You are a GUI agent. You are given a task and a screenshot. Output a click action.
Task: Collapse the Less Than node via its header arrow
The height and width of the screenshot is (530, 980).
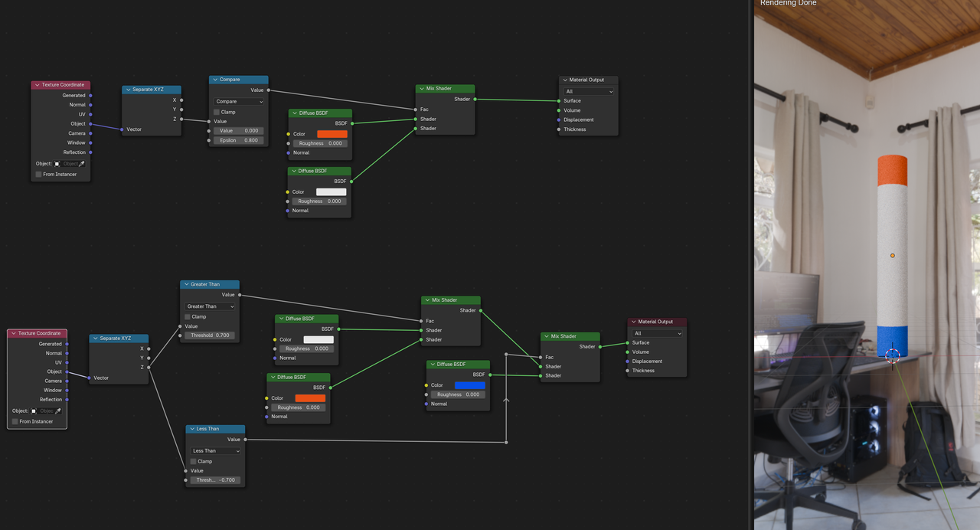191,429
